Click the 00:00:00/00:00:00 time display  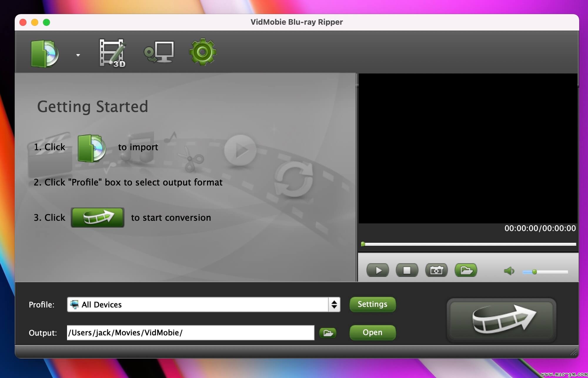click(x=540, y=228)
